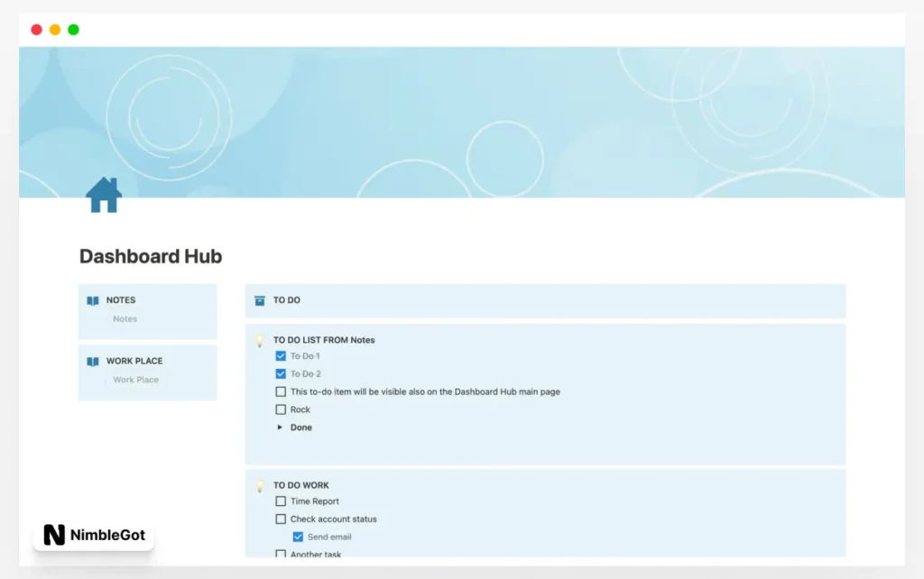This screenshot has width=924, height=579.
Task: Click the Time Report task text
Action: click(315, 501)
